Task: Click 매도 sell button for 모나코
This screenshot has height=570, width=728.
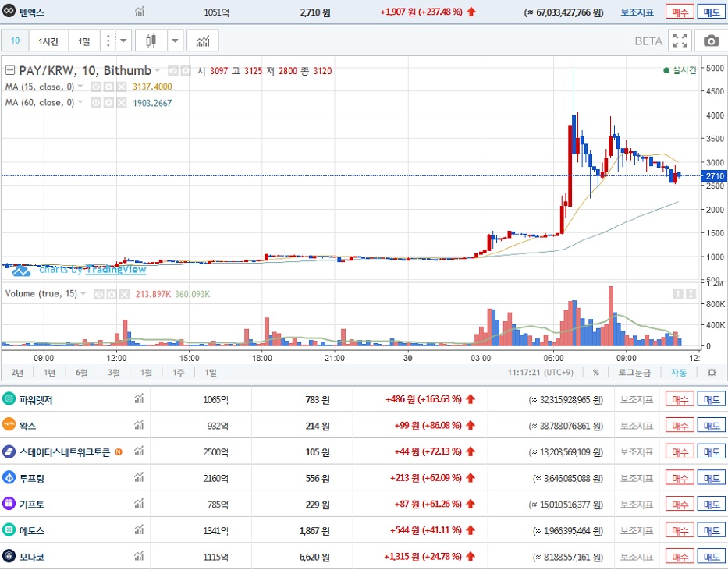Action: pos(712,556)
